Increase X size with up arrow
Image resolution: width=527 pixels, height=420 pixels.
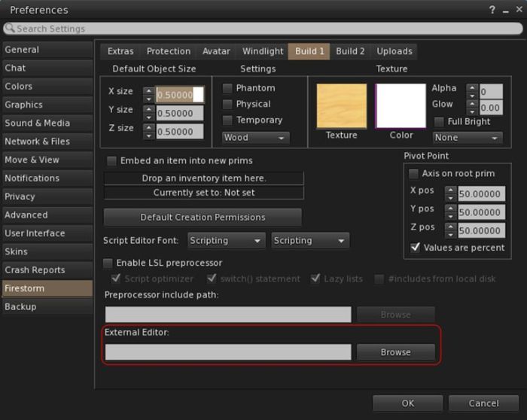tap(148, 90)
